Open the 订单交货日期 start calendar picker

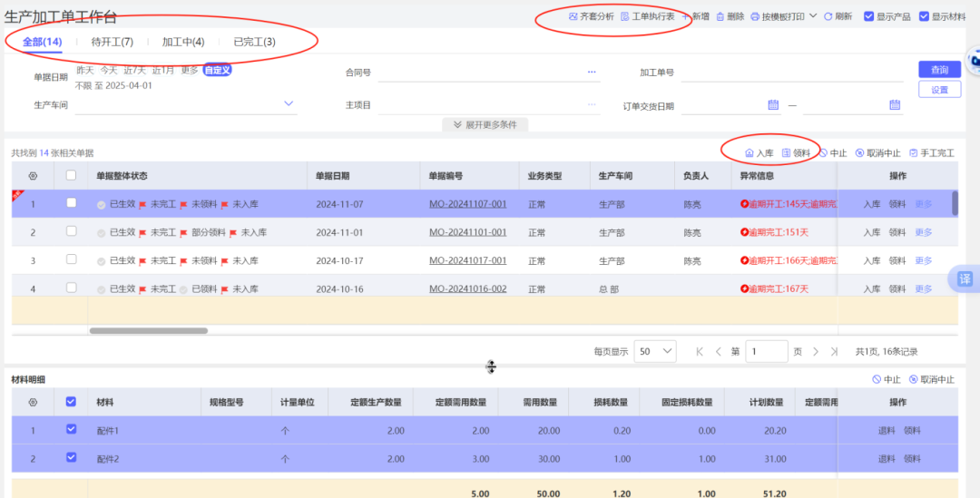773,105
